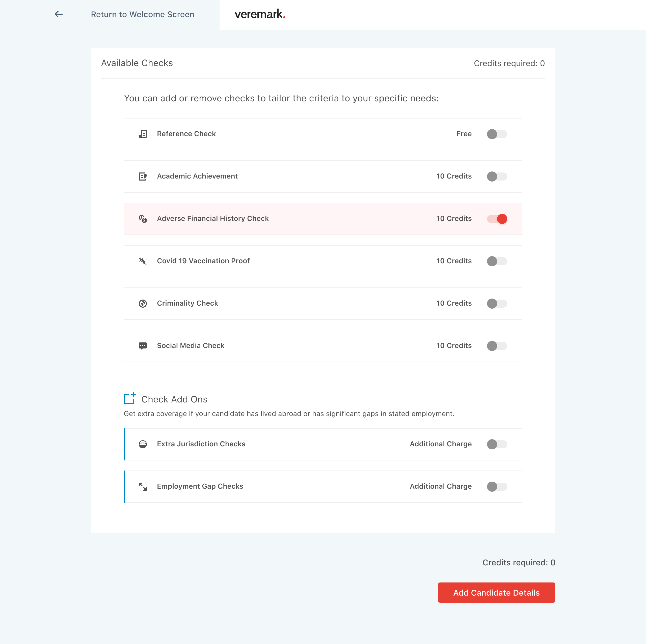The image size is (646, 644).
Task: Click Return to Welcome Screen link
Action: tap(142, 14)
